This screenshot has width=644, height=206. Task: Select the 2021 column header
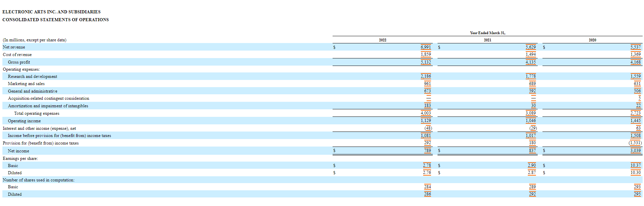(x=487, y=40)
